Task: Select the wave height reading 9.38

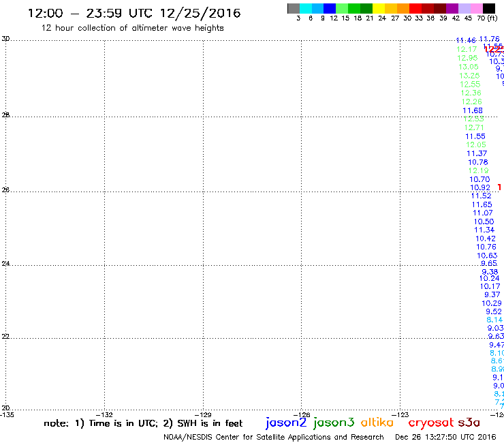Action: [490, 272]
